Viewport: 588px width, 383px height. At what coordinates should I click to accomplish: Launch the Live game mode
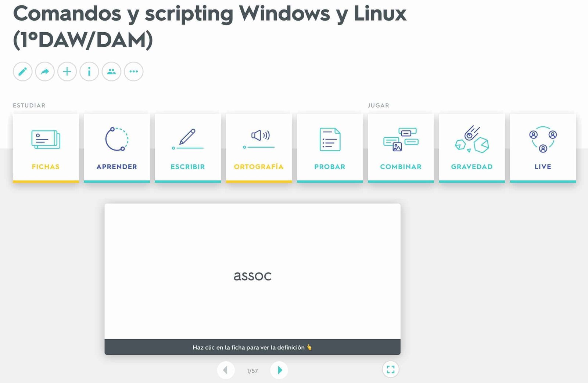543,148
